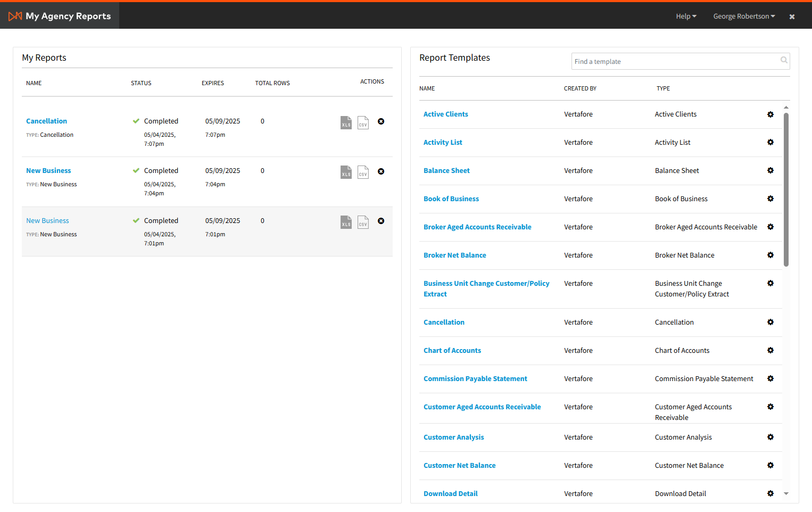Open gear for Commission Payable Statement template
Image resolution: width=812 pixels, height=512 pixels.
coord(770,378)
